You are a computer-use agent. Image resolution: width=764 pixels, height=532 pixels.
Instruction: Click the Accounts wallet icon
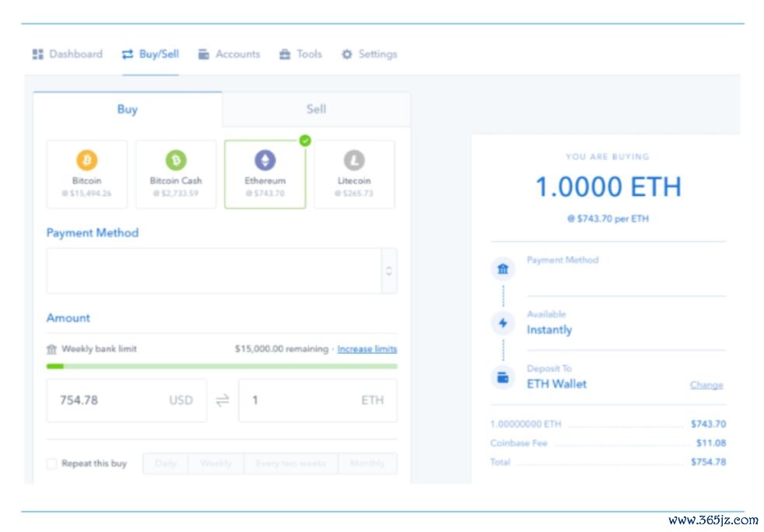(204, 54)
